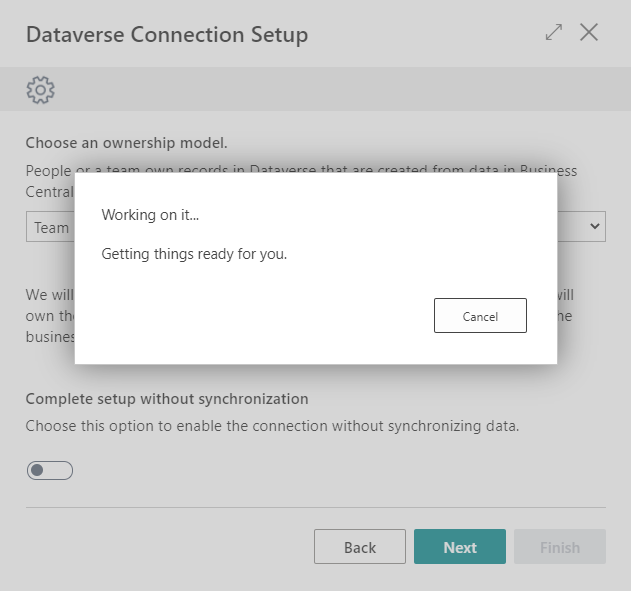631x591 pixels.
Task: Expand the setup window with the arrows icon
Action: click(x=554, y=32)
